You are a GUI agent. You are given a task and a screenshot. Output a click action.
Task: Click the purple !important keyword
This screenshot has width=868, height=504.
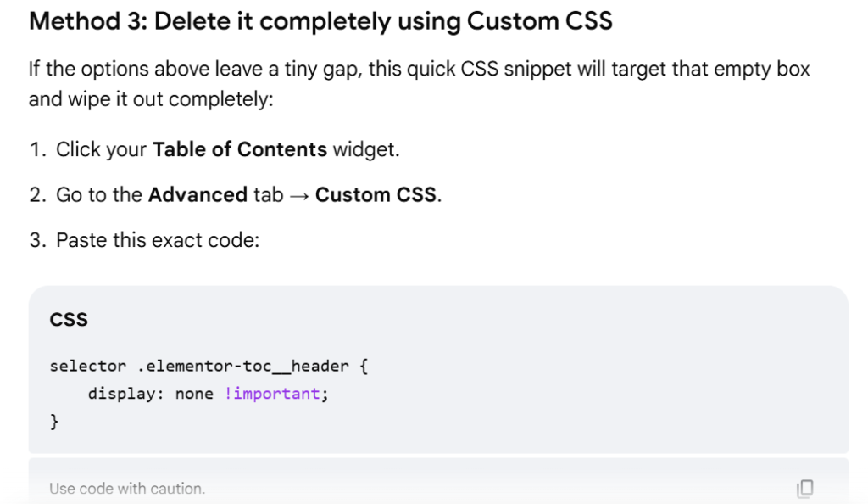click(x=272, y=394)
